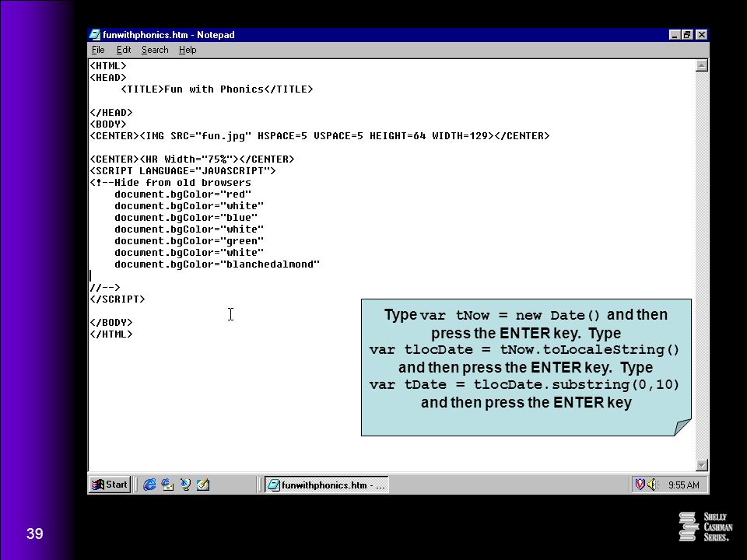
Task: Click the <HTML> opening tag line
Action: click(x=108, y=65)
